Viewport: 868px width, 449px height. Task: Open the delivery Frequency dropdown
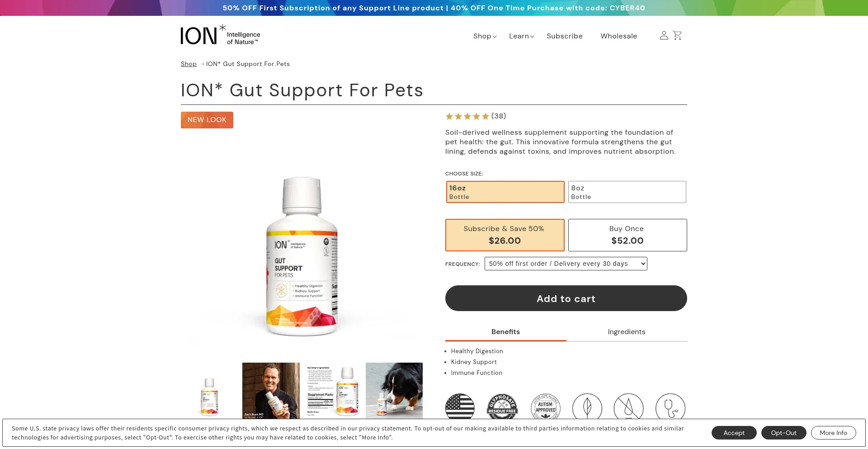[566, 264]
